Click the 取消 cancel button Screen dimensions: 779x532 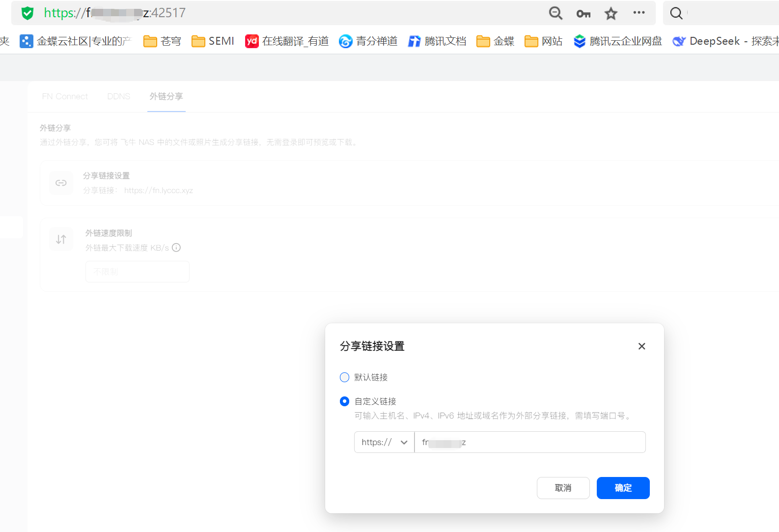(563, 488)
